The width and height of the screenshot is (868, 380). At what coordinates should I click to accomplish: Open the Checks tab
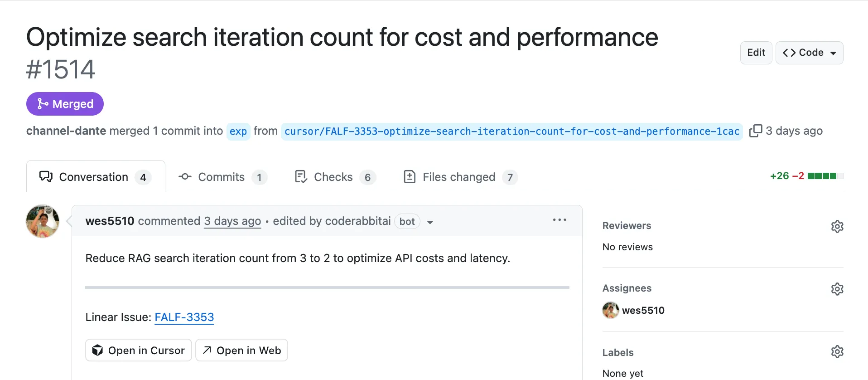coord(334,177)
